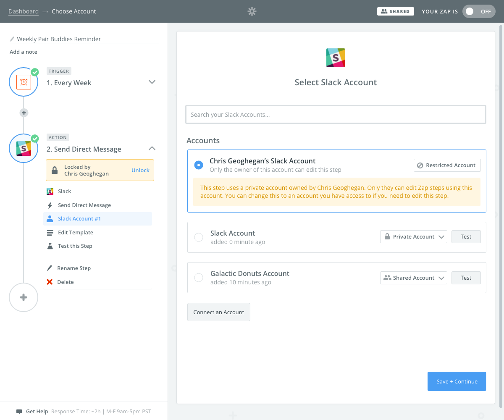
Task: Collapse the Send Direct Message step chevron
Action: (152, 148)
